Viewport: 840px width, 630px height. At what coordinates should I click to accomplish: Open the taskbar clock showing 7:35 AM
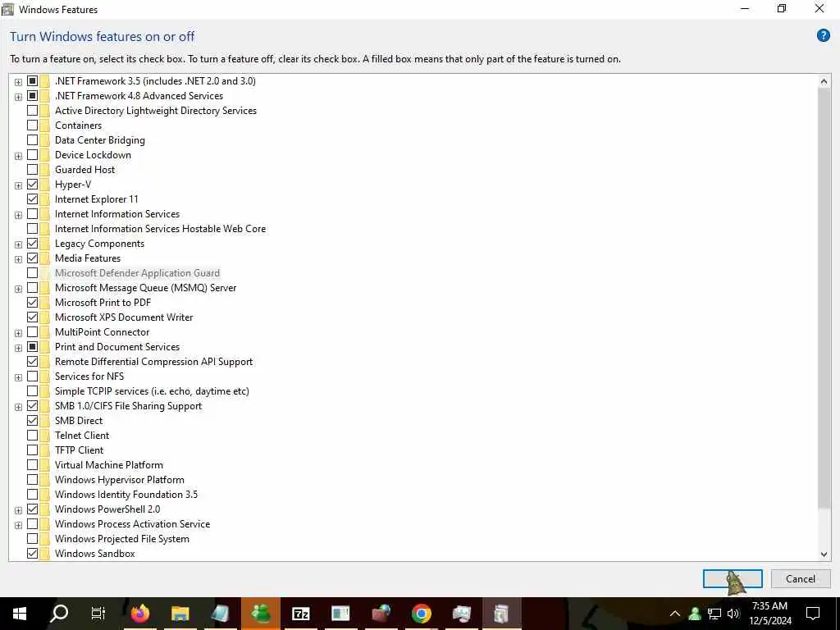(x=769, y=614)
